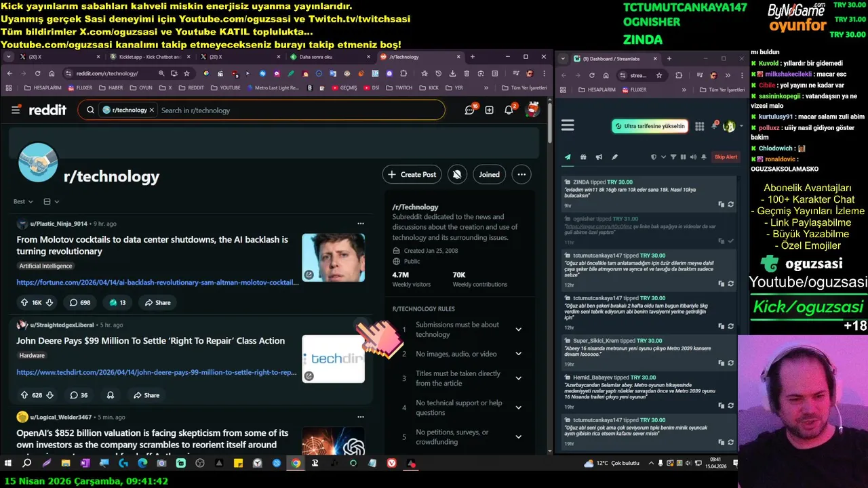Downvote the John Deere post
Image resolution: width=868 pixels, height=488 pixels.
pos(49,395)
